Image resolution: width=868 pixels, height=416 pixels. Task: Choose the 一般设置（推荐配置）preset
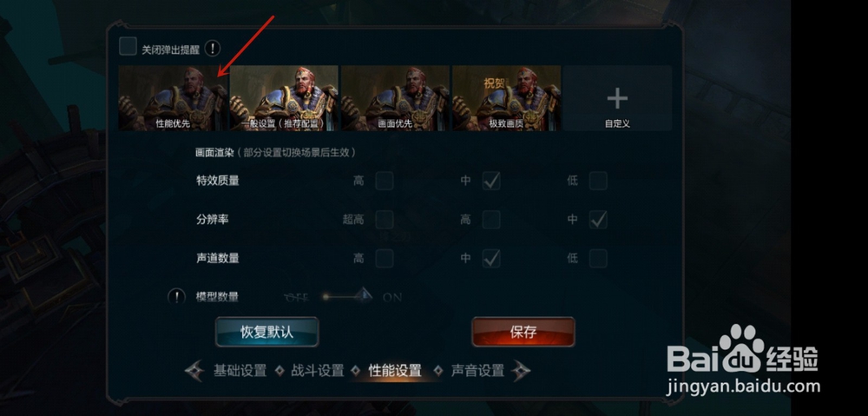click(x=284, y=98)
